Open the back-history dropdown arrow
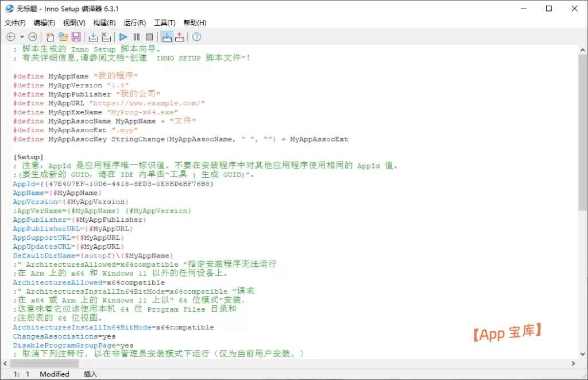Viewport: 588px width, 380px height. [x=21, y=37]
